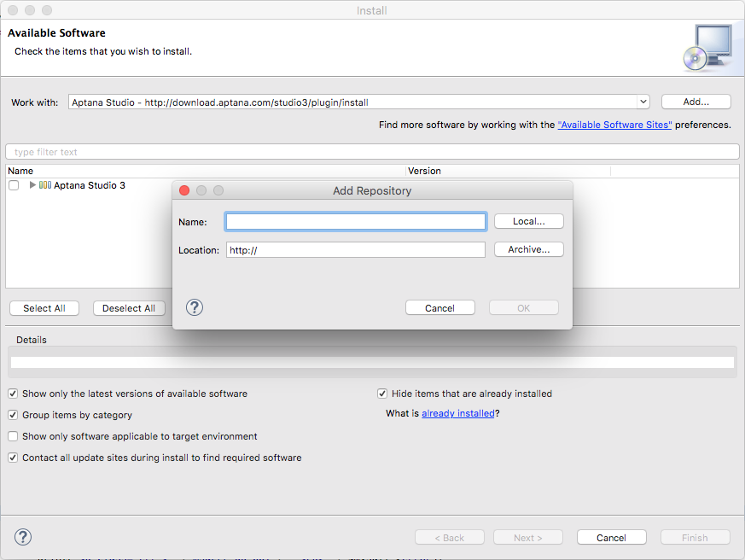This screenshot has height=560, width=745.
Task: Click the Next > button
Action: pos(528,538)
